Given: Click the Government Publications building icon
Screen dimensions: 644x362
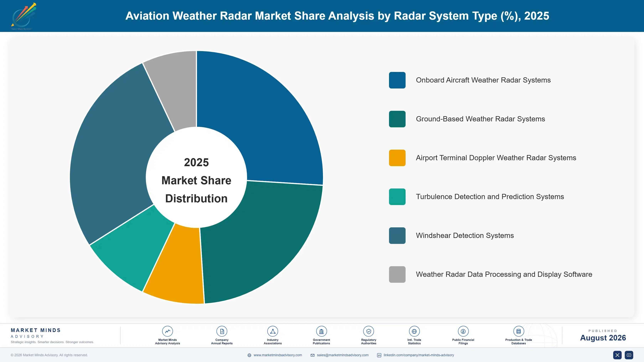Looking at the screenshot, I should tap(321, 331).
